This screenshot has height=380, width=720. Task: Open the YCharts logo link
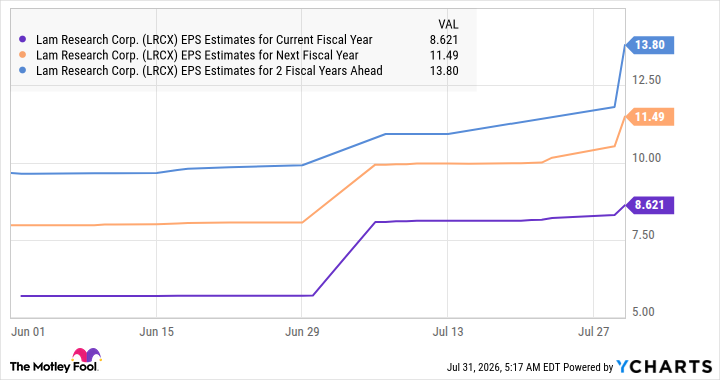tap(664, 367)
